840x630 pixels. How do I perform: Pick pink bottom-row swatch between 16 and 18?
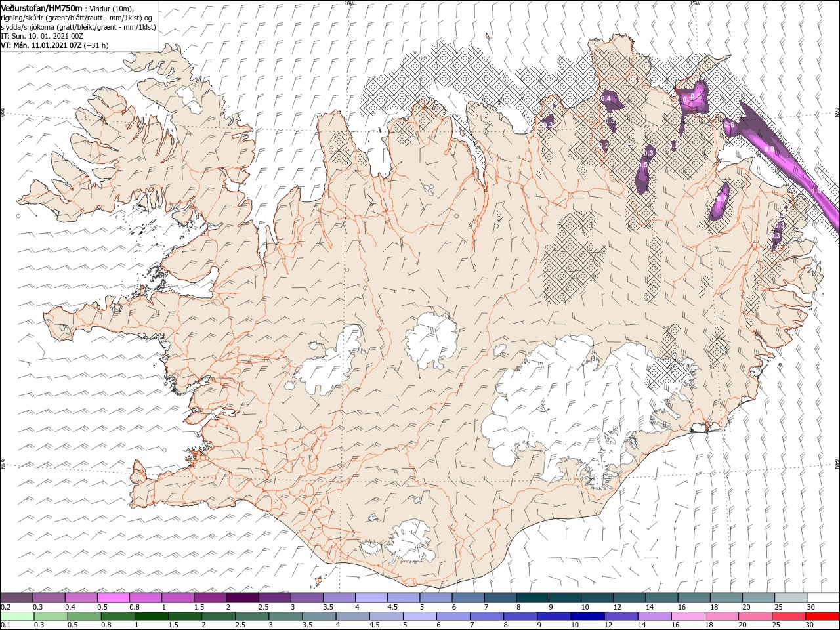point(687,616)
